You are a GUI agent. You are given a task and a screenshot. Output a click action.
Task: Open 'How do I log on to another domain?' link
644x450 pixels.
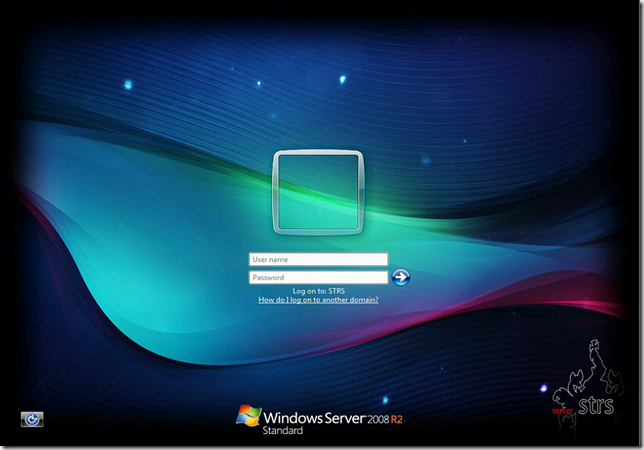pos(318,300)
